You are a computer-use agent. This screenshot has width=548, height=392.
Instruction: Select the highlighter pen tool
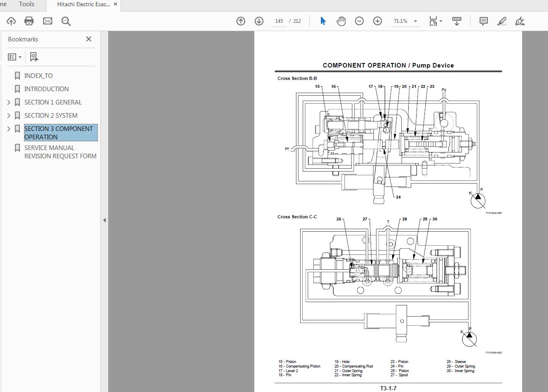(502, 21)
